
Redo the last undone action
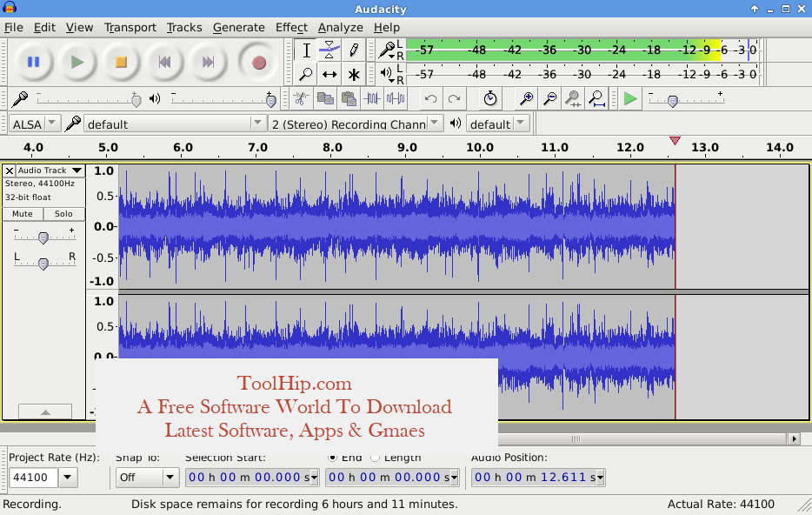click(x=454, y=98)
